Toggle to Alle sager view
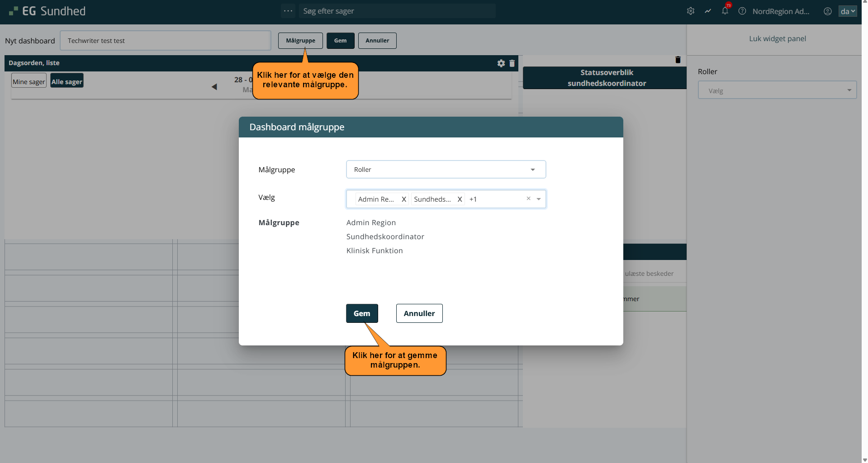868x463 pixels. pos(67,81)
